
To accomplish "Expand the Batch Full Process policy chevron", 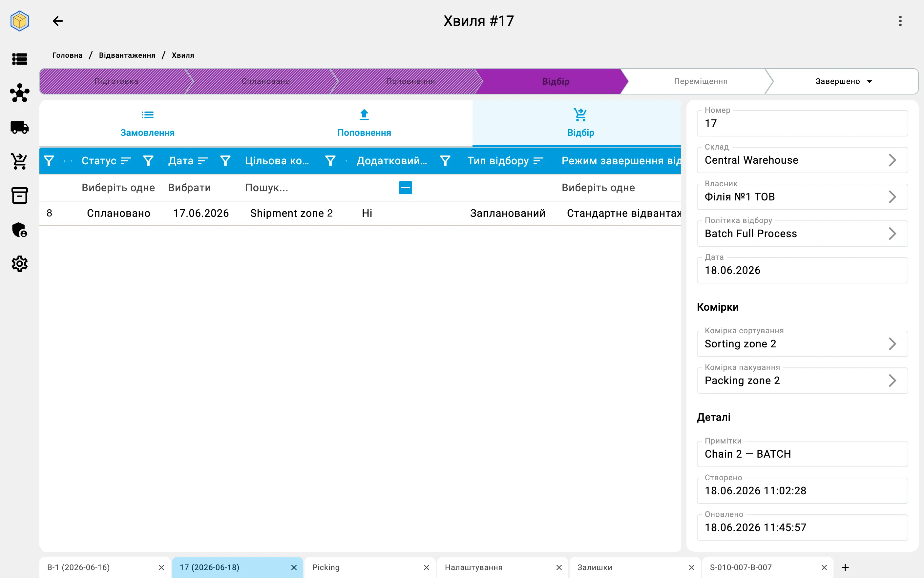I will (x=892, y=234).
